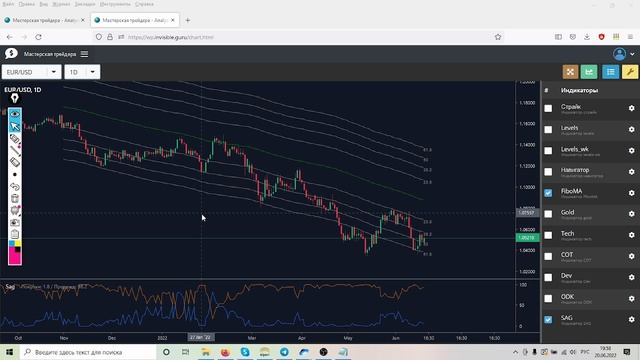This screenshot has height=360, width=640.
Task: Open settings gear for FiboMA indicator
Action: pos(631,193)
